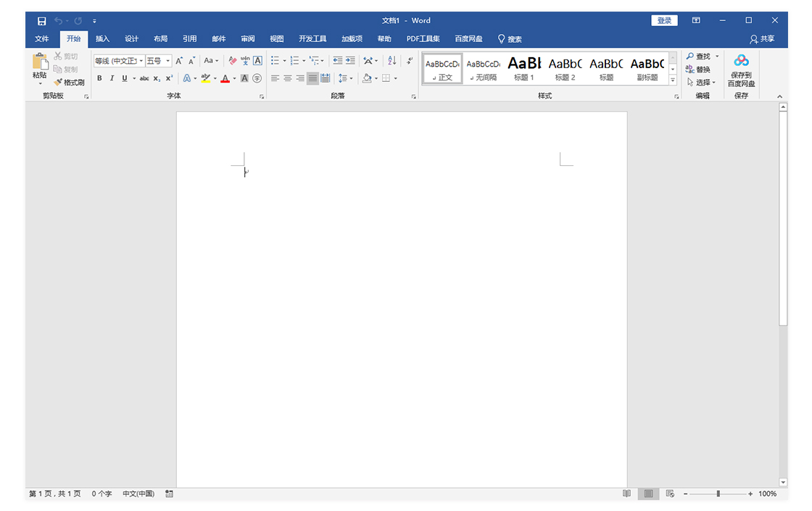Click the Share (共享) button
Screen dimensions: 812x511
click(762, 39)
